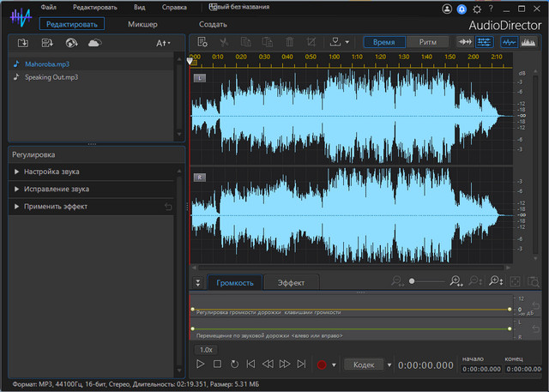Click the horizontal zoom slider handle

click(412, 281)
